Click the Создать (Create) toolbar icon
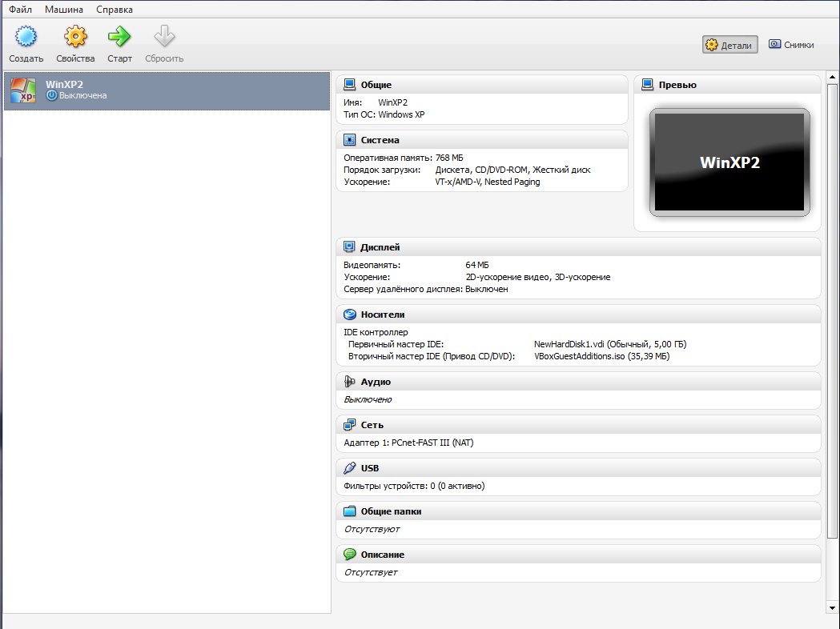The height and width of the screenshot is (629, 840). click(x=26, y=37)
